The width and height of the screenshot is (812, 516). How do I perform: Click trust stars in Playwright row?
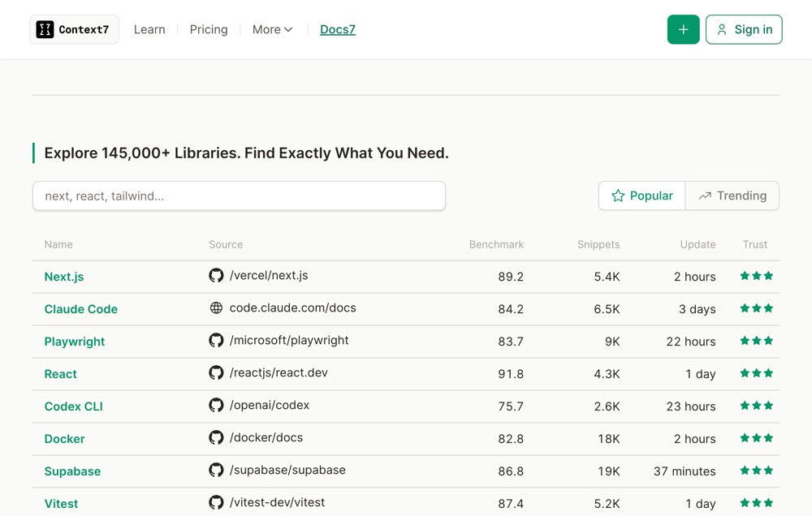coord(757,341)
